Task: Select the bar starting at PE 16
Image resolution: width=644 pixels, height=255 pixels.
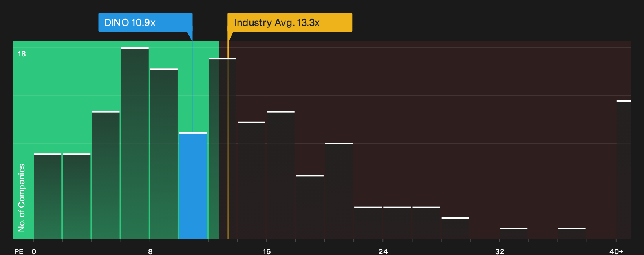Action: pyautogui.click(x=281, y=175)
